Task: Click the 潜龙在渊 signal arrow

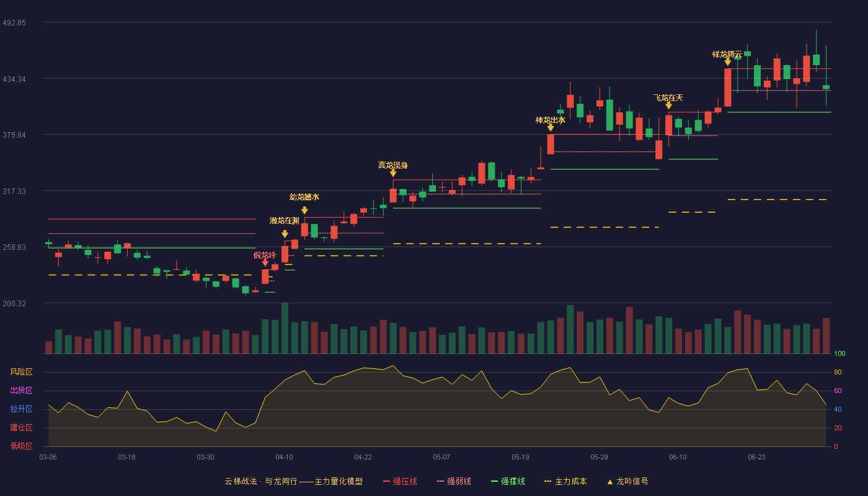Action: pos(285,234)
